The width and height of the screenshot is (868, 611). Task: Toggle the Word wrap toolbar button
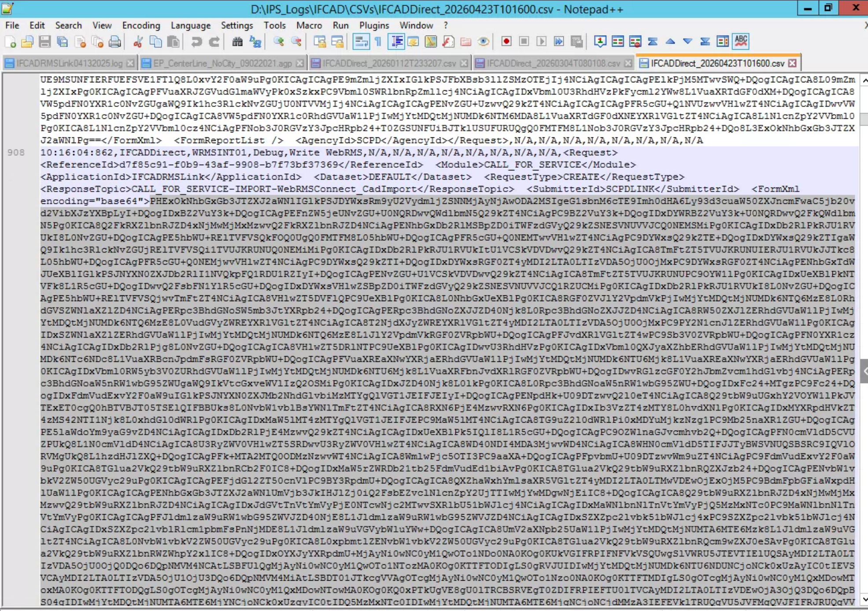(x=361, y=42)
